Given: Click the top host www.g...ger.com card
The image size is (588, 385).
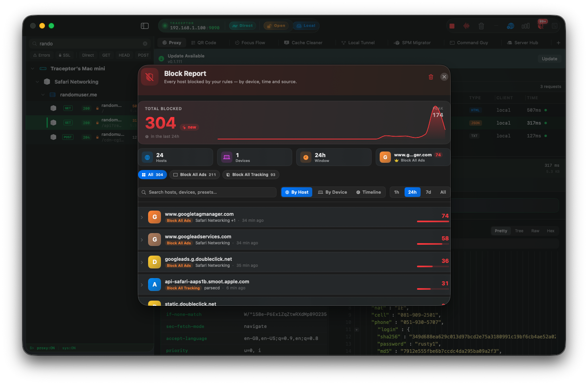Looking at the screenshot, I should tap(413, 157).
